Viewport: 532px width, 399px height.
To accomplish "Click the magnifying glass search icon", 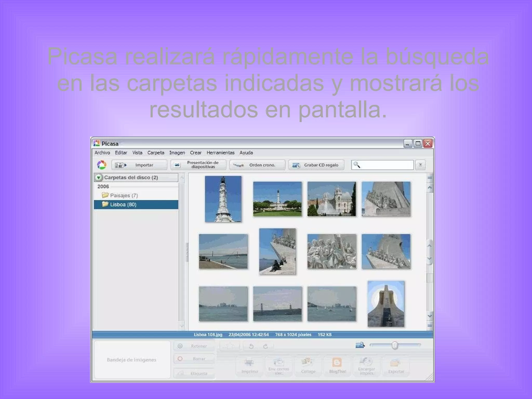I will (x=357, y=165).
